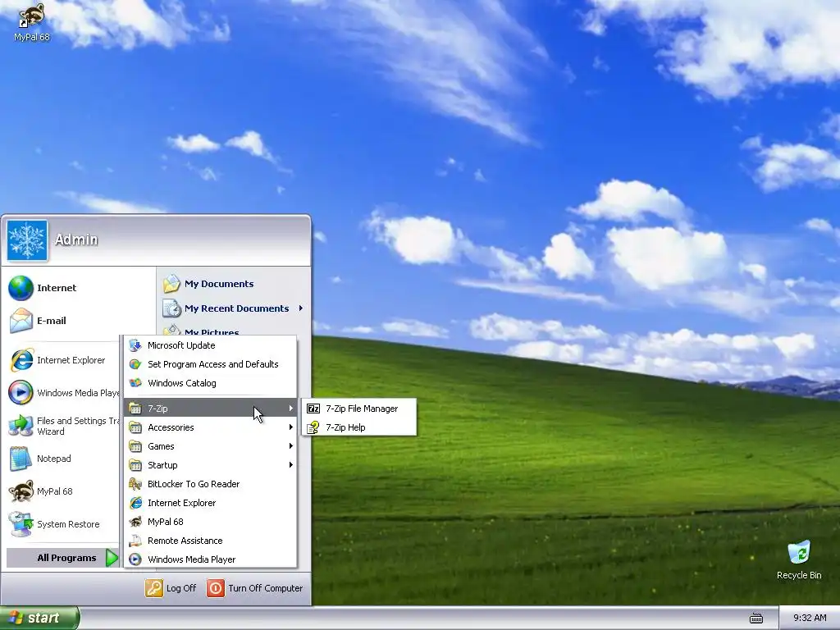Expand My Recent Documents arrow

coord(301,308)
